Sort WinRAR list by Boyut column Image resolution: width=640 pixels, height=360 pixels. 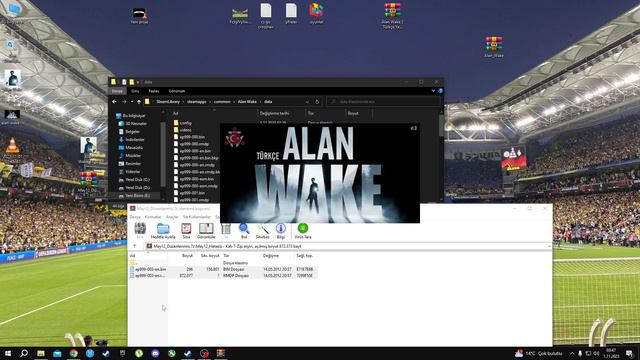click(187, 256)
